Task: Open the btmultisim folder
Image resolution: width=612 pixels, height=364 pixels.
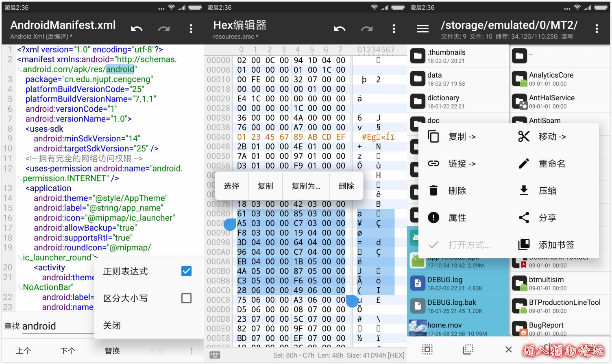Action: [x=560, y=284]
